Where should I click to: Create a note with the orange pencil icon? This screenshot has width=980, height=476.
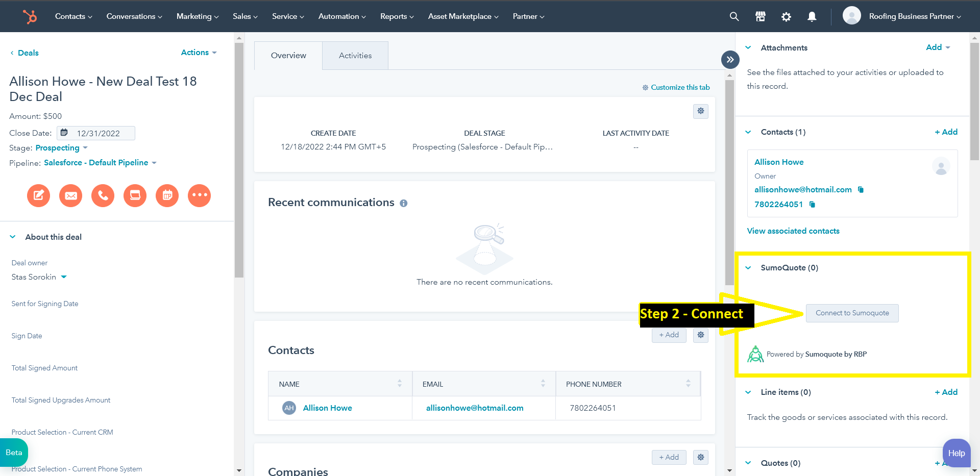(x=38, y=195)
